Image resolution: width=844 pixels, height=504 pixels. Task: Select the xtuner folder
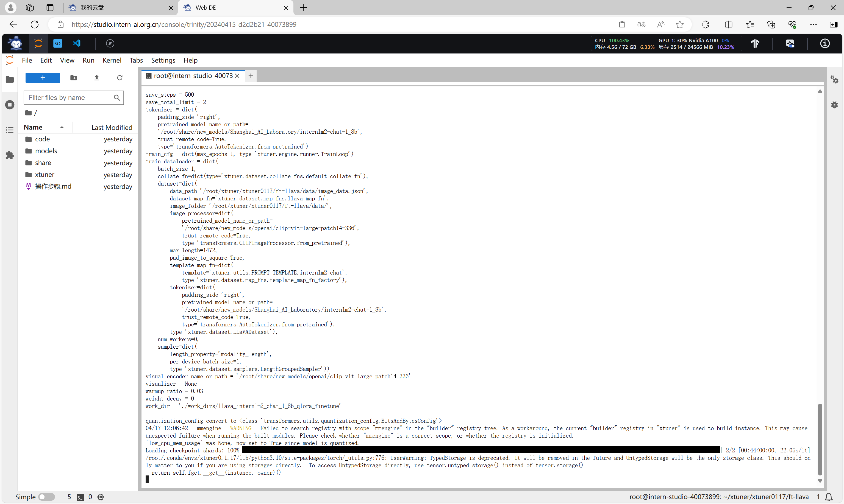78,175
